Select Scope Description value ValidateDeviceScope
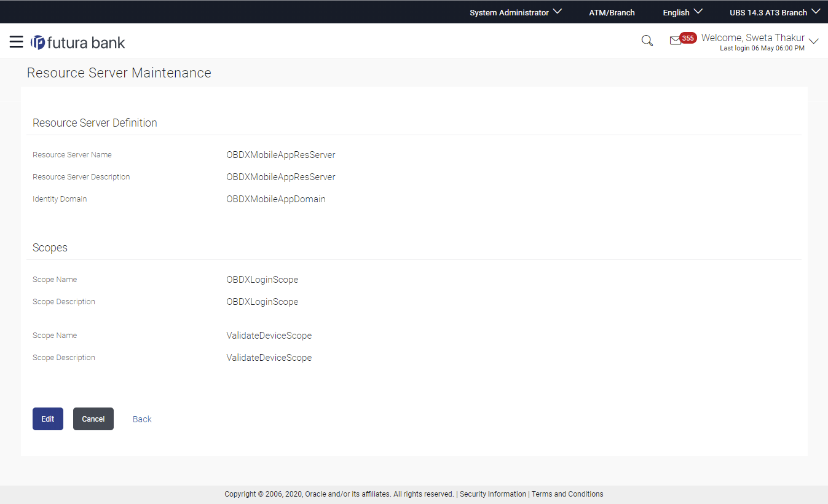The height and width of the screenshot is (504, 828). (x=269, y=358)
